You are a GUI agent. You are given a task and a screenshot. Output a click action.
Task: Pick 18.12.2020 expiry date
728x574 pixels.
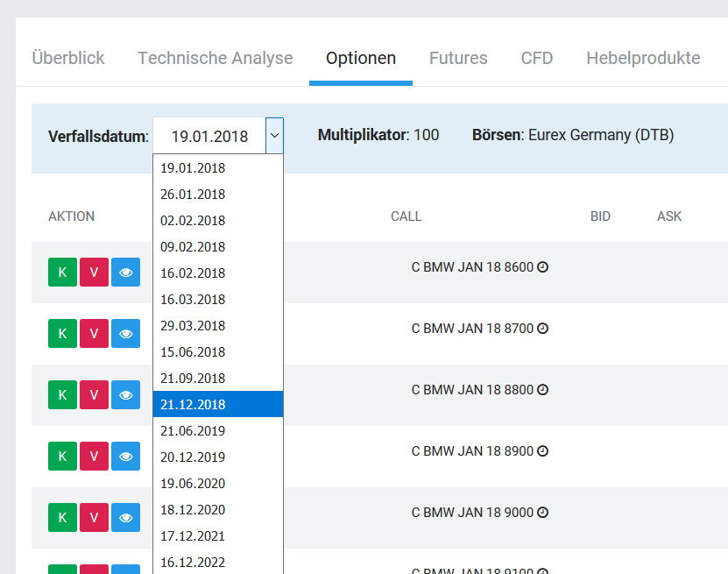pos(218,509)
